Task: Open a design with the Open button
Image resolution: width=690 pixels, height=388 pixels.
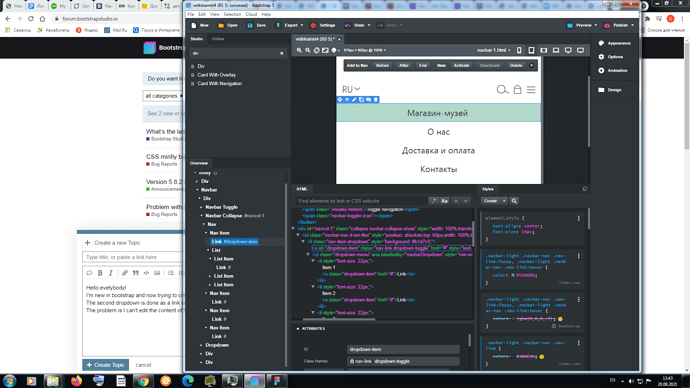Action: 228,26
